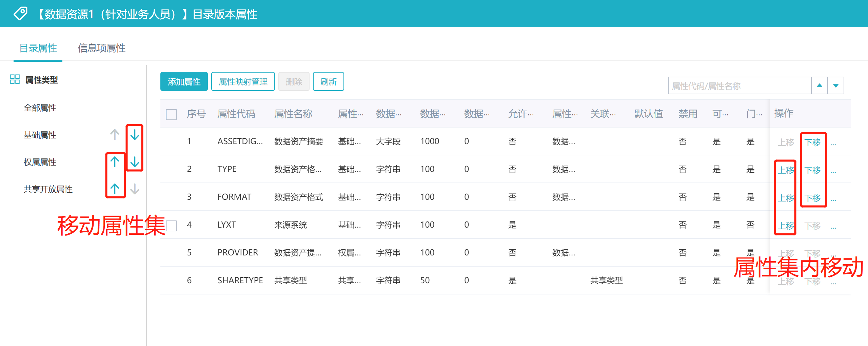The width and height of the screenshot is (868, 346).
Task: Click the 1000 length cell
Action: (x=430, y=141)
